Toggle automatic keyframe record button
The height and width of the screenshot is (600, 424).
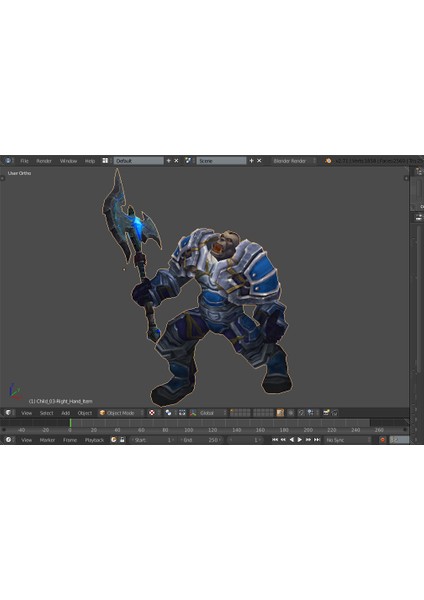point(382,440)
